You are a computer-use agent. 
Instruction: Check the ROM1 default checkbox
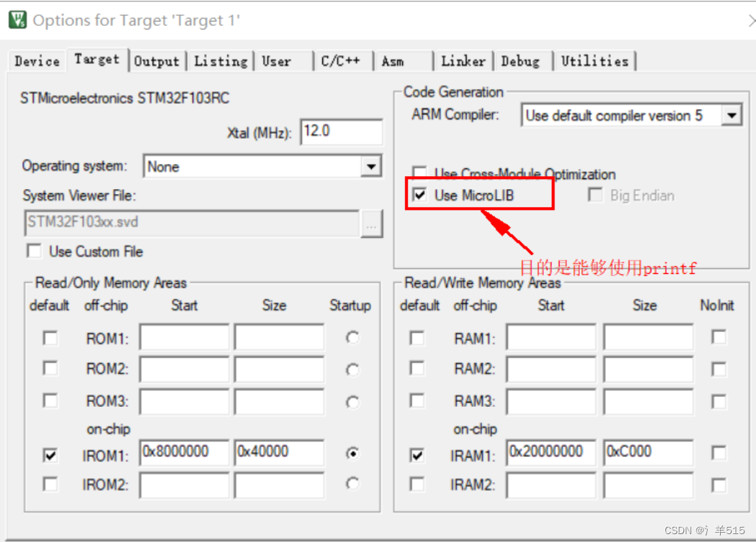coord(50,338)
